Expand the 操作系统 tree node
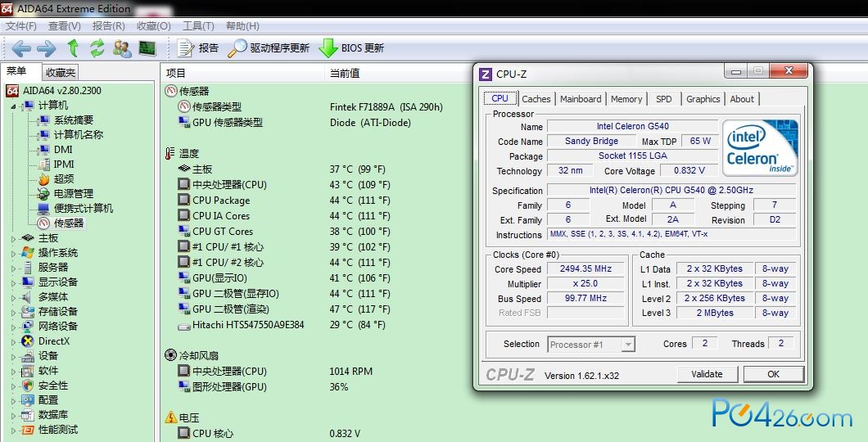868x442 pixels. [x=13, y=254]
